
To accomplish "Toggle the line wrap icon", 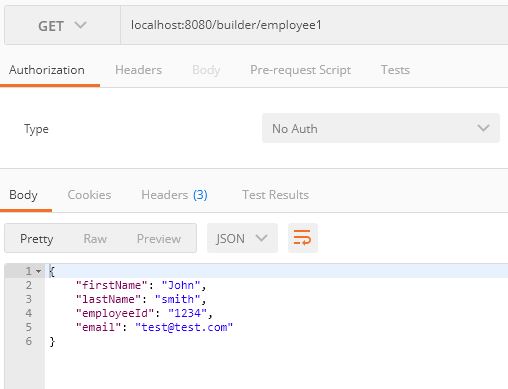I will pyautogui.click(x=303, y=238).
